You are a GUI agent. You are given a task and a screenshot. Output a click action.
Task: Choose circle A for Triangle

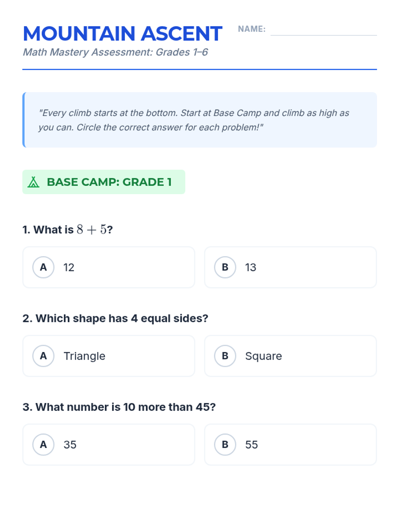click(x=43, y=356)
